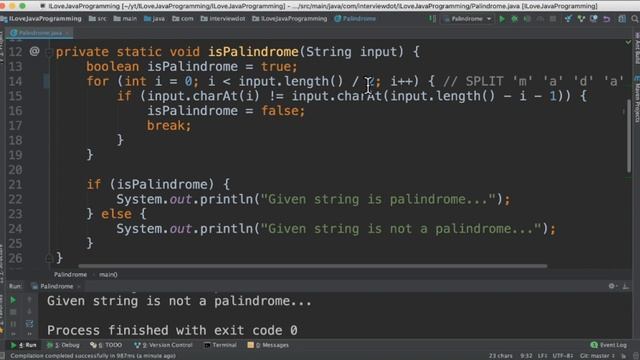Image resolution: width=640 pixels, height=360 pixels.
Task: Click the Palindrome class in the navigation bar
Action: point(355,19)
